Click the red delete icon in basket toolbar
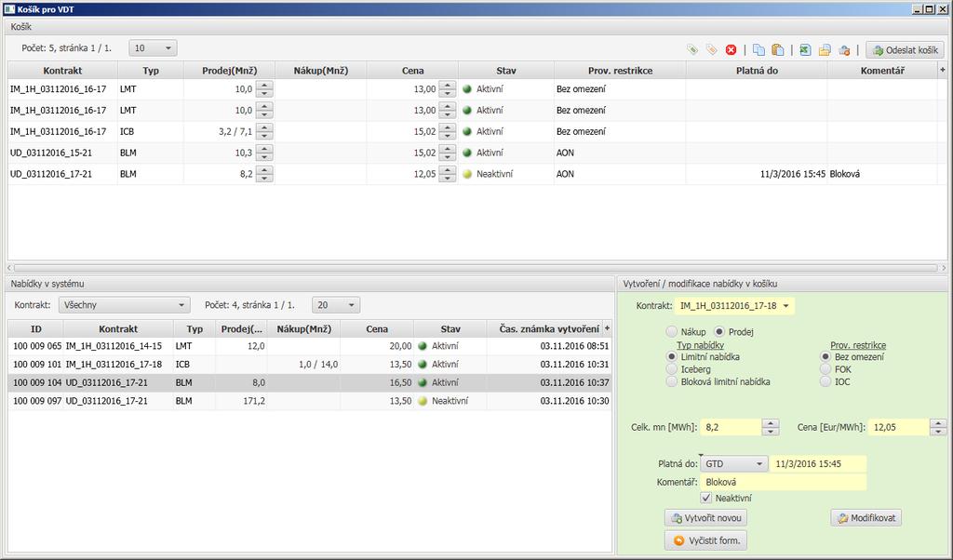 pos(732,50)
